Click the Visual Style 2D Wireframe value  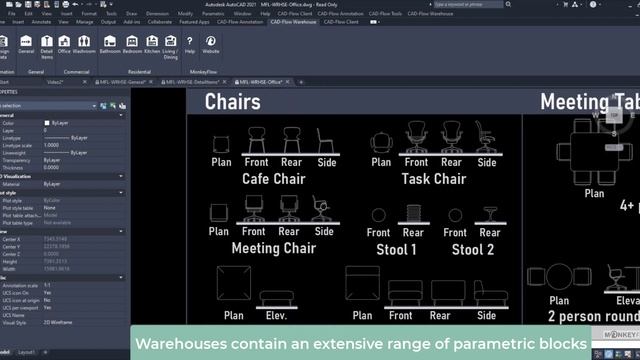pyautogui.click(x=58, y=322)
